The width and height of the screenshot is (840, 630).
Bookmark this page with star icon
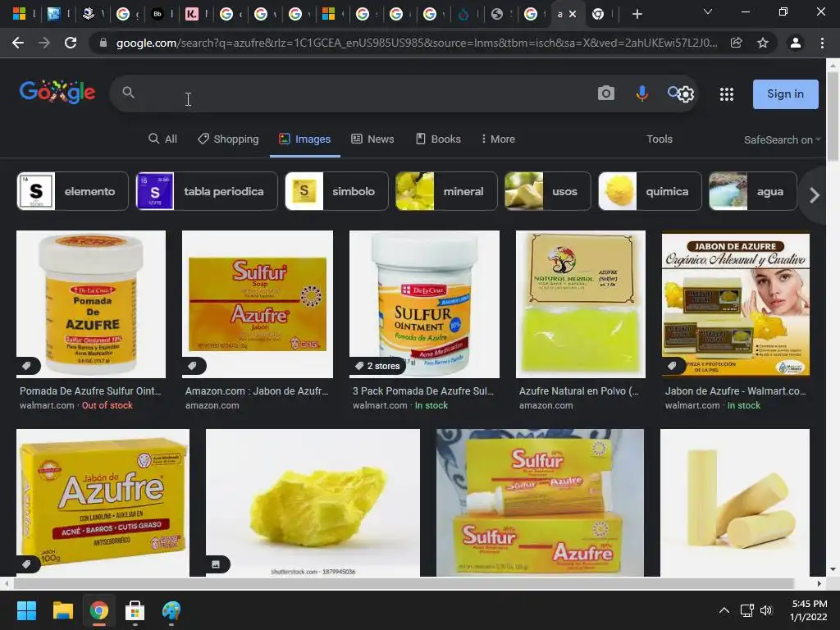pos(763,43)
